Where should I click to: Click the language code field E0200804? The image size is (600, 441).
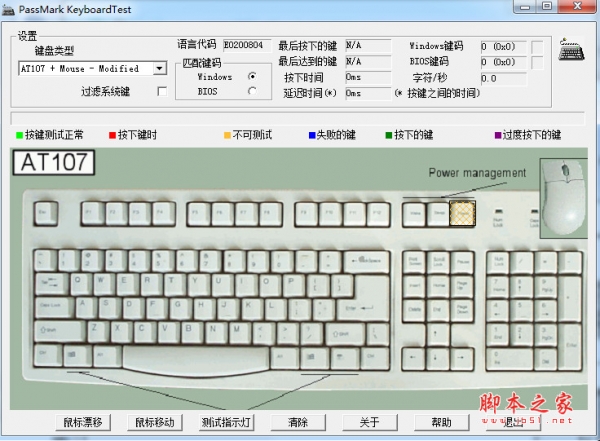[x=247, y=45]
